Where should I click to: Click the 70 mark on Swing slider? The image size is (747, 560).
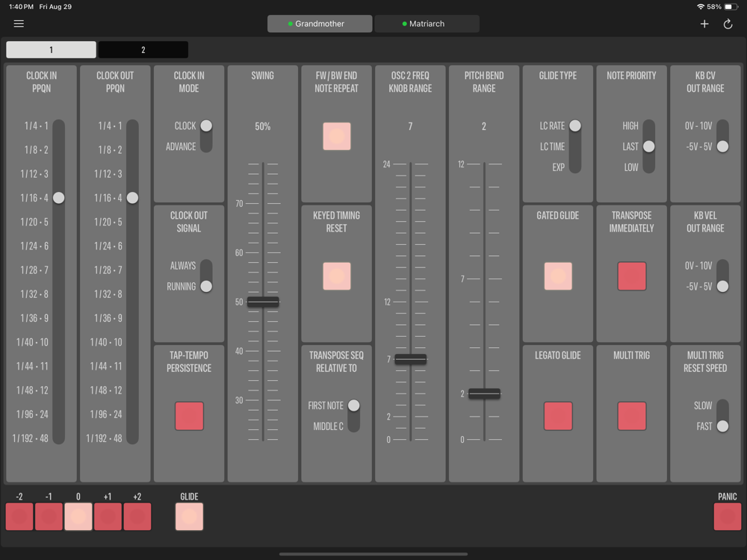point(239,204)
